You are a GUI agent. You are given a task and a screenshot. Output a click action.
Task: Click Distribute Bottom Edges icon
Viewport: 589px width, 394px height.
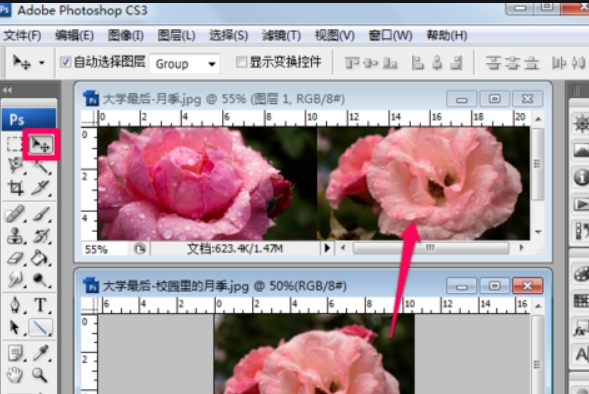coord(532,63)
